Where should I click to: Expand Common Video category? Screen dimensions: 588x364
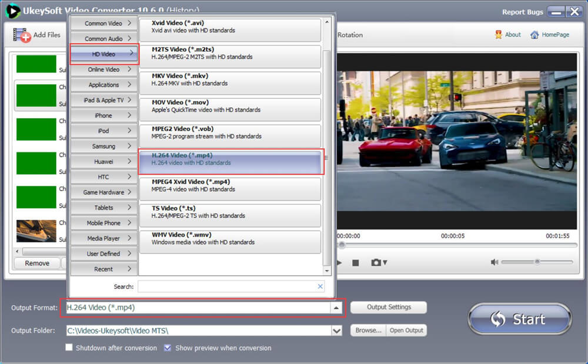[x=103, y=24]
